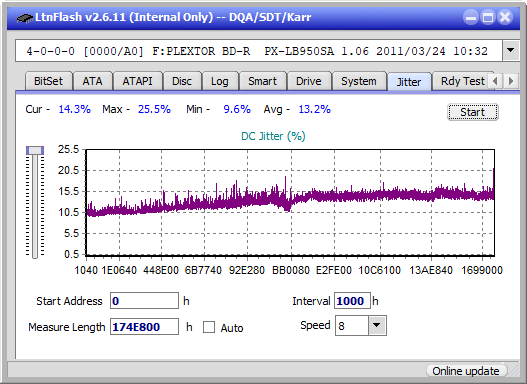Focus the Interval input field
The height and width of the screenshot is (384, 527).
[352, 301]
